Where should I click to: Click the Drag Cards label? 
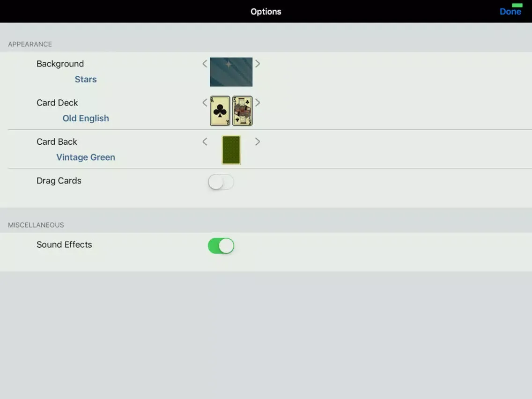point(59,181)
